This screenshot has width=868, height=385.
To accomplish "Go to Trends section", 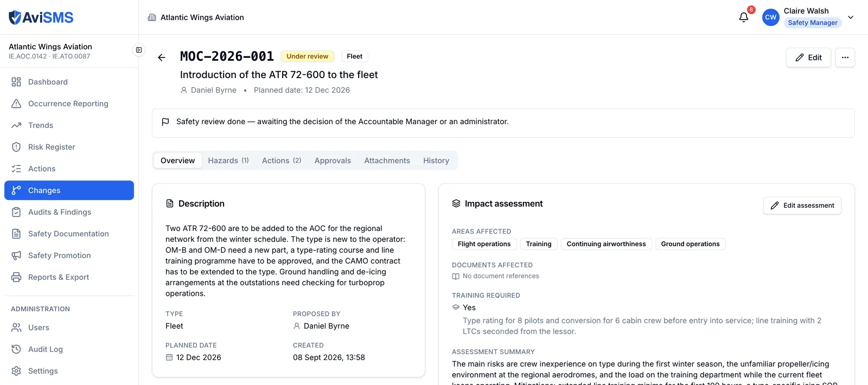I will [x=69, y=125].
